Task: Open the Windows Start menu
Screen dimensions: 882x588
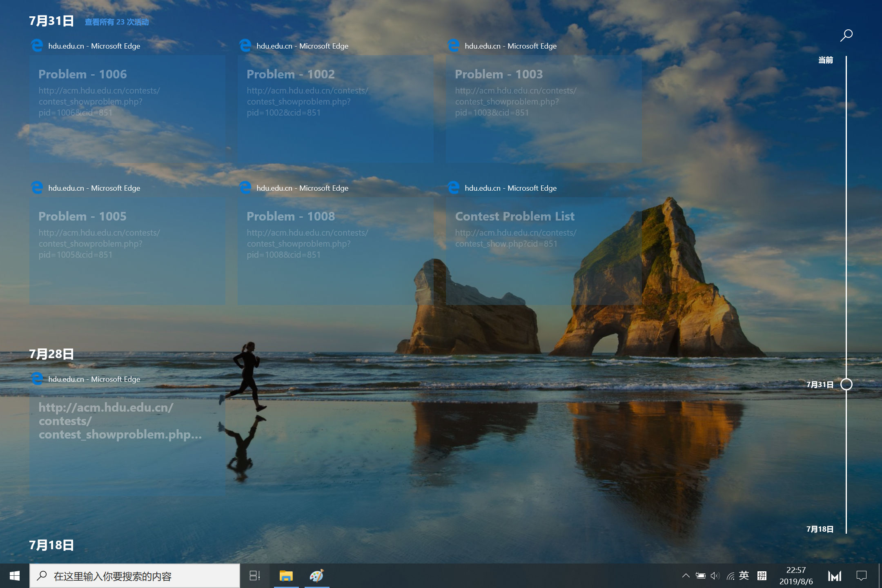Action: (15, 576)
